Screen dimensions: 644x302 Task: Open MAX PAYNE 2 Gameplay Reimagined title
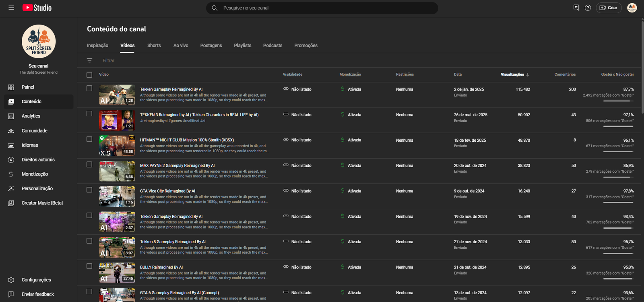178,165
